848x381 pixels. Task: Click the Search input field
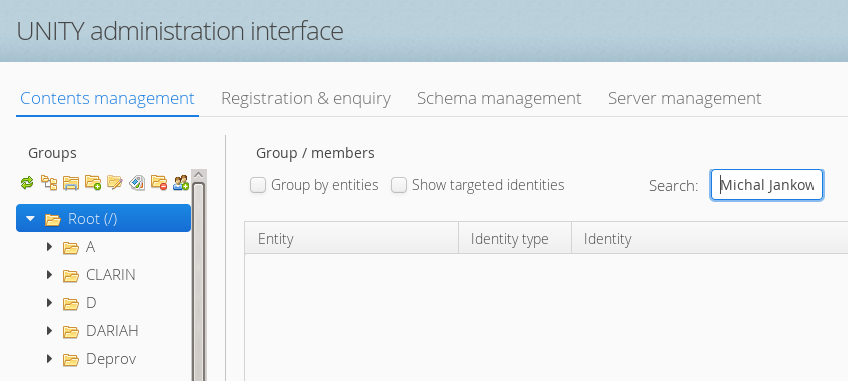click(767, 185)
